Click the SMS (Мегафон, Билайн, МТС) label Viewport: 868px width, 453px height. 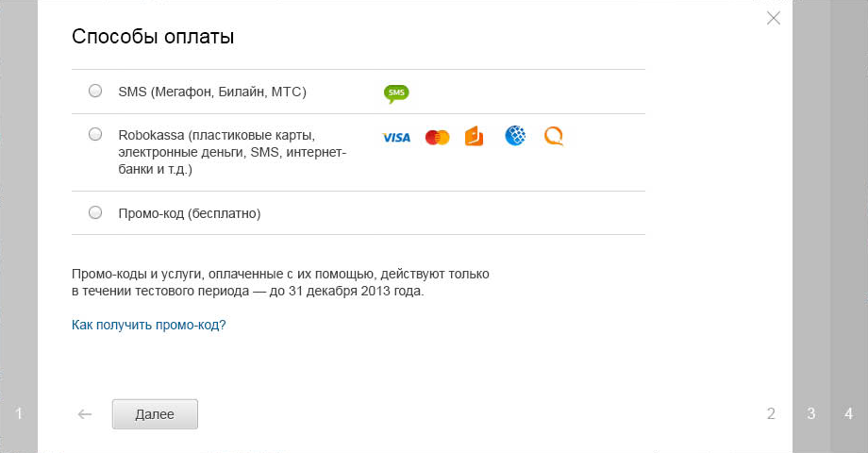[212, 92]
